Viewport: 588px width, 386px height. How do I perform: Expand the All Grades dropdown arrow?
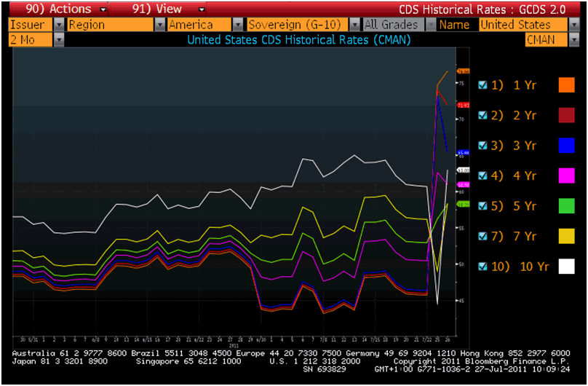click(431, 25)
